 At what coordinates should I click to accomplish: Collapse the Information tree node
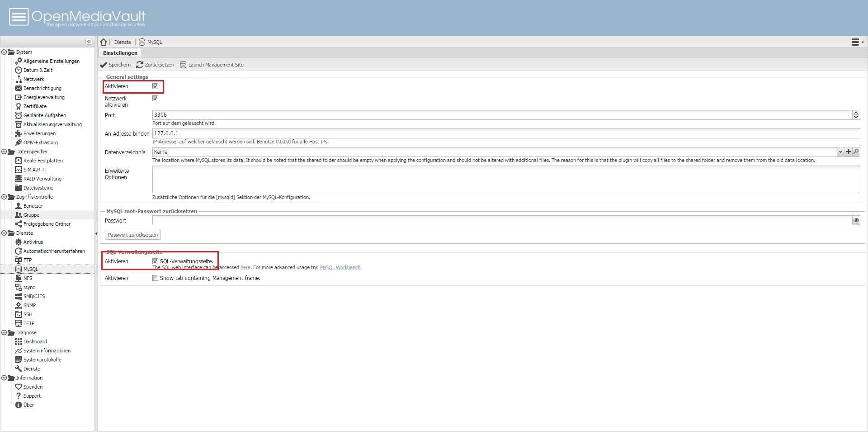tap(4, 378)
